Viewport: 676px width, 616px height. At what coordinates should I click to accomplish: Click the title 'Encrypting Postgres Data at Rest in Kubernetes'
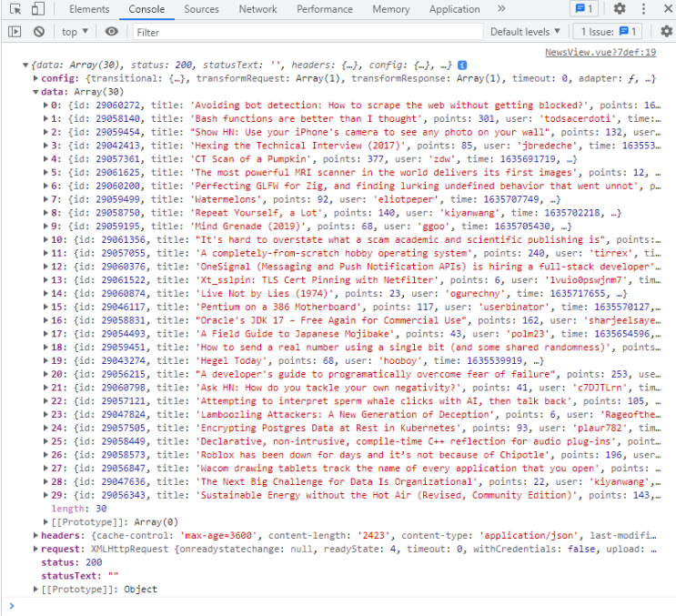click(328, 428)
